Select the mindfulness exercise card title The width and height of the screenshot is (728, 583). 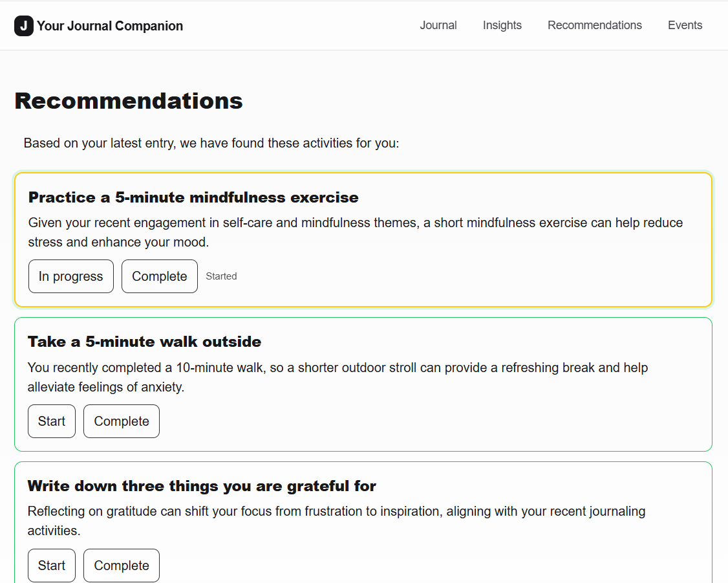pyautogui.click(x=193, y=197)
